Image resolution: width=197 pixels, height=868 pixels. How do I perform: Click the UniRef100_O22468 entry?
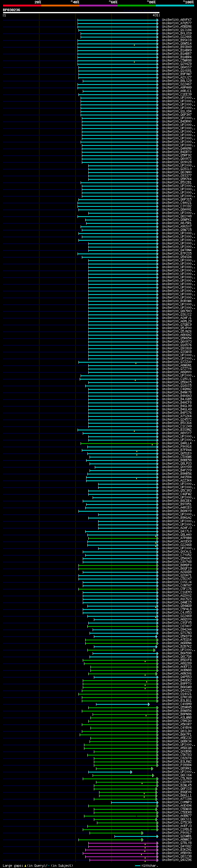pos(177,544)
